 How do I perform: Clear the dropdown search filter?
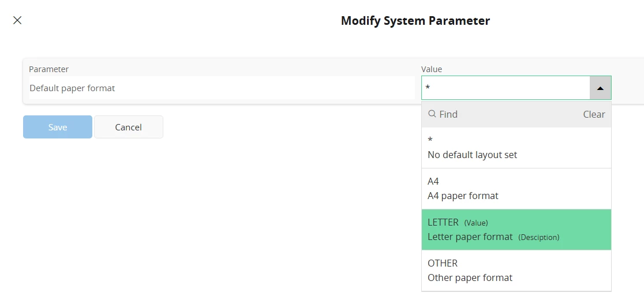(x=594, y=114)
